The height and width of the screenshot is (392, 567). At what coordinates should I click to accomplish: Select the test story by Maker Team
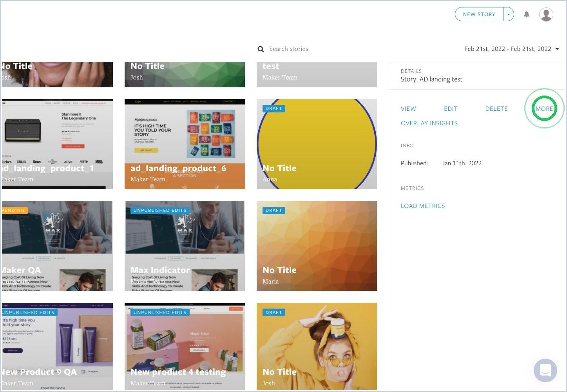click(x=317, y=74)
